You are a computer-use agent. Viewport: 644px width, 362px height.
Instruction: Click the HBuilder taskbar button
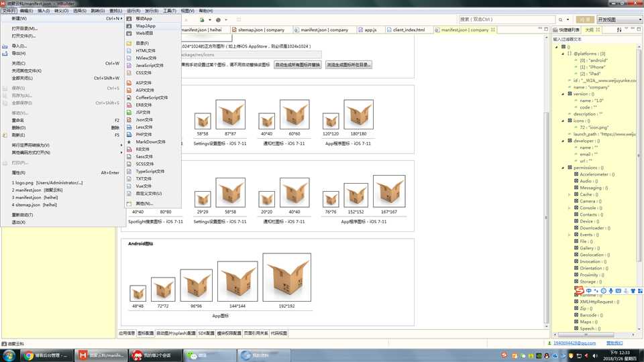click(x=101, y=355)
